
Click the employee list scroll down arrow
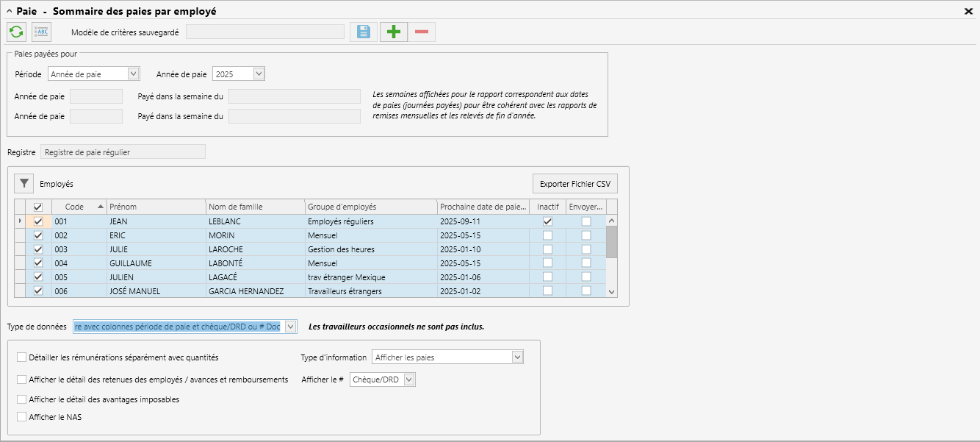611,291
